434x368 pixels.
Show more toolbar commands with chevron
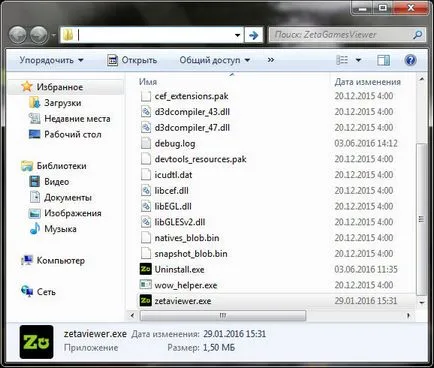coord(271,60)
